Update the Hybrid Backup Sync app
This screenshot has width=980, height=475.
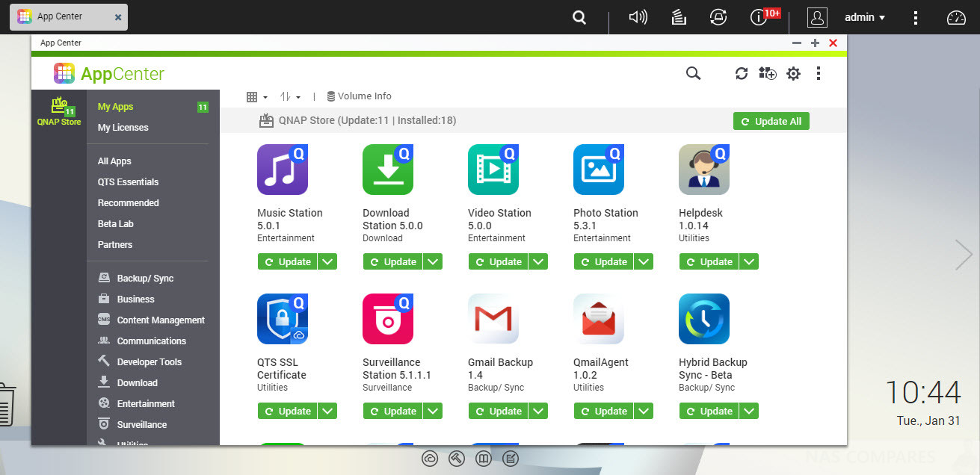(709, 411)
